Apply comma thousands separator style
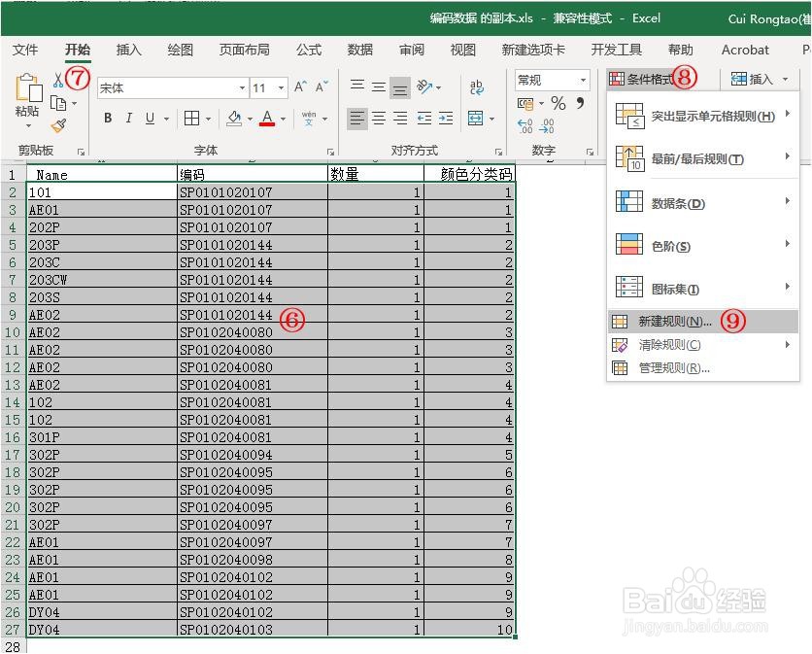Image resolution: width=812 pixels, height=654 pixels. [580, 103]
